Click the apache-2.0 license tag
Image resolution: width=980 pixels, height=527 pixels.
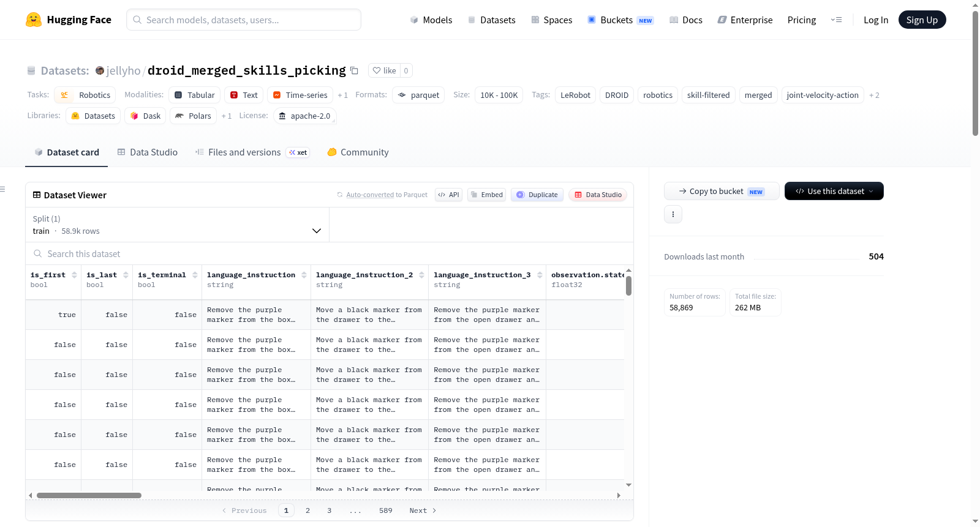tap(304, 116)
